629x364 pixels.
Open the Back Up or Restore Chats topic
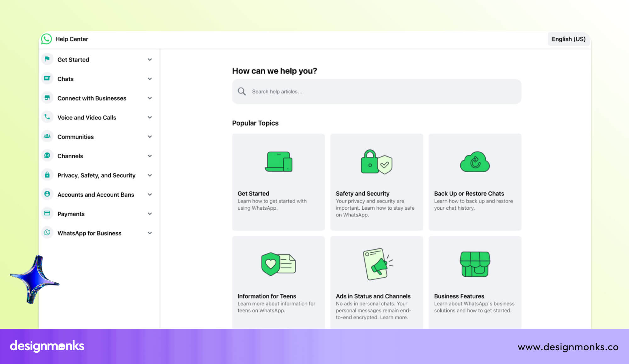click(x=475, y=182)
